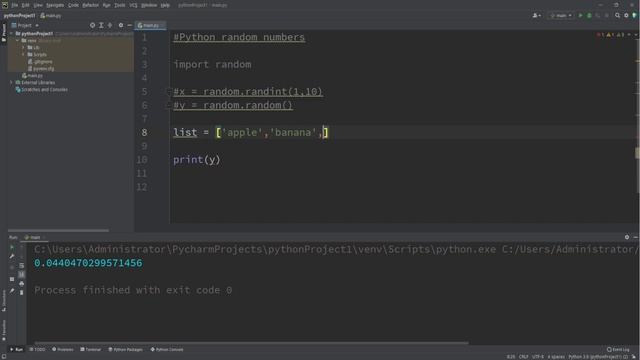Open the 'main' run configuration dropdown

click(561, 16)
